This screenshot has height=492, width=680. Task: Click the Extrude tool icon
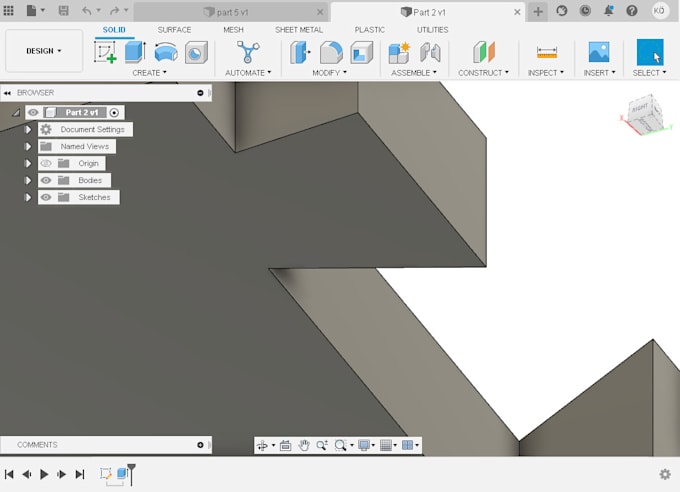click(x=135, y=53)
